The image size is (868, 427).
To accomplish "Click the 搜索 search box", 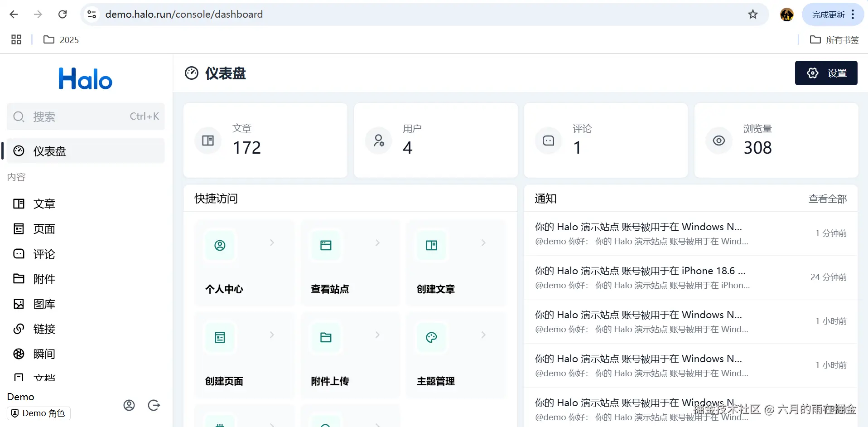I will pyautogui.click(x=86, y=116).
